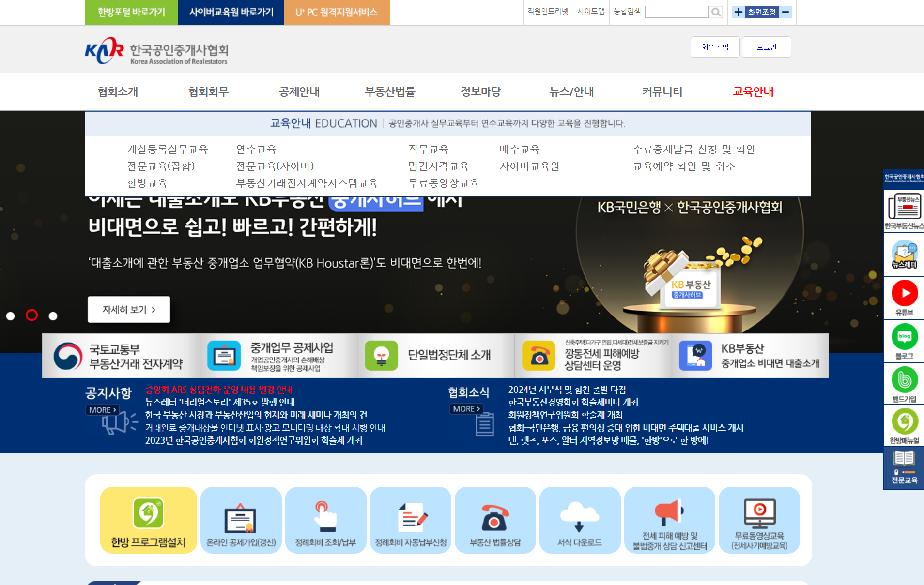Viewport: 924px width, 585px height.
Task: Click the 온라인 공제가입(갱신) icon tile
Action: 241,520
